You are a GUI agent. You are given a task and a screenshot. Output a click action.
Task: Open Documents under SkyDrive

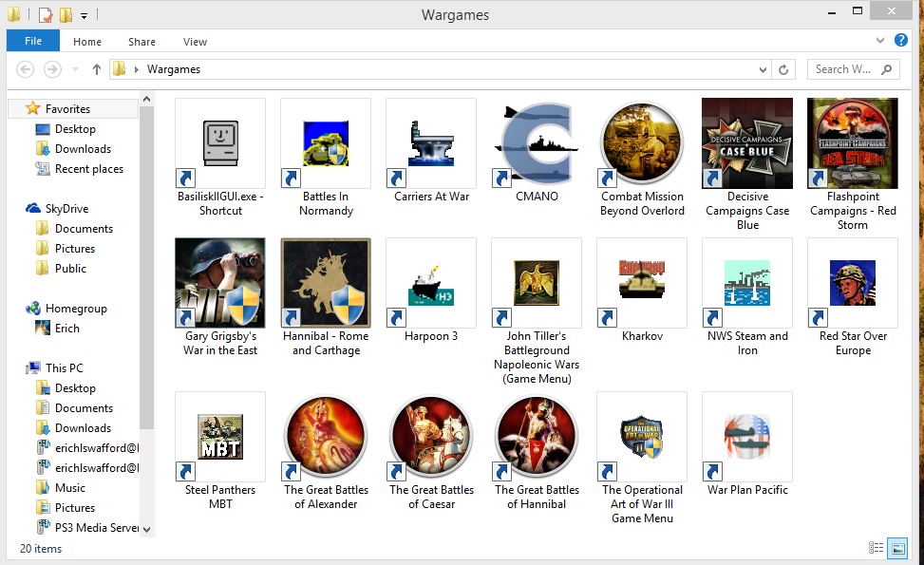(x=84, y=229)
